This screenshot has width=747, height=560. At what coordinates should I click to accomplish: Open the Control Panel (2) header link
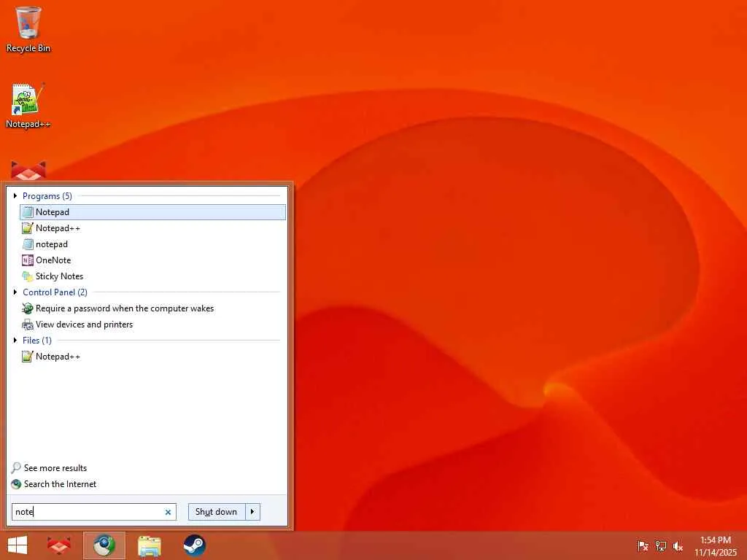pyautogui.click(x=55, y=292)
